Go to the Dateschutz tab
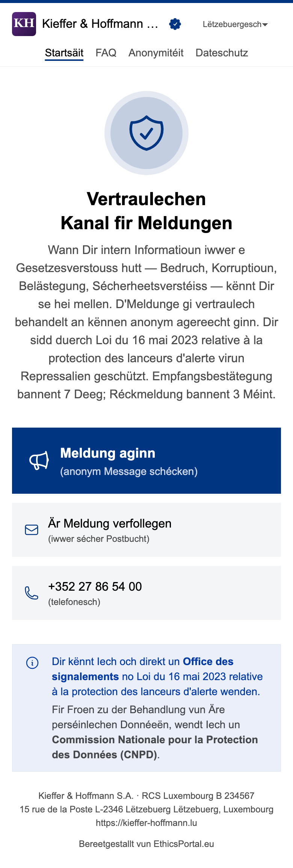This screenshot has height=868, width=293. click(x=222, y=53)
